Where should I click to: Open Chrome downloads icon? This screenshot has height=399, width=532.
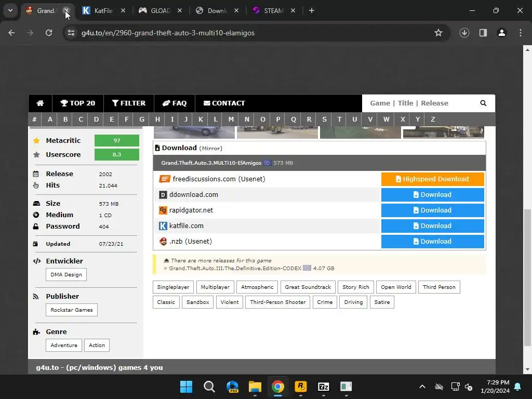pos(464,33)
